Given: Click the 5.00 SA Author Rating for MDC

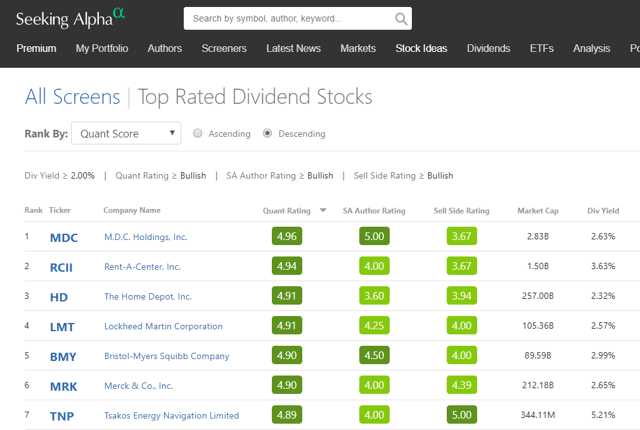Looking at the screenshot, I should tap(374, 236).
